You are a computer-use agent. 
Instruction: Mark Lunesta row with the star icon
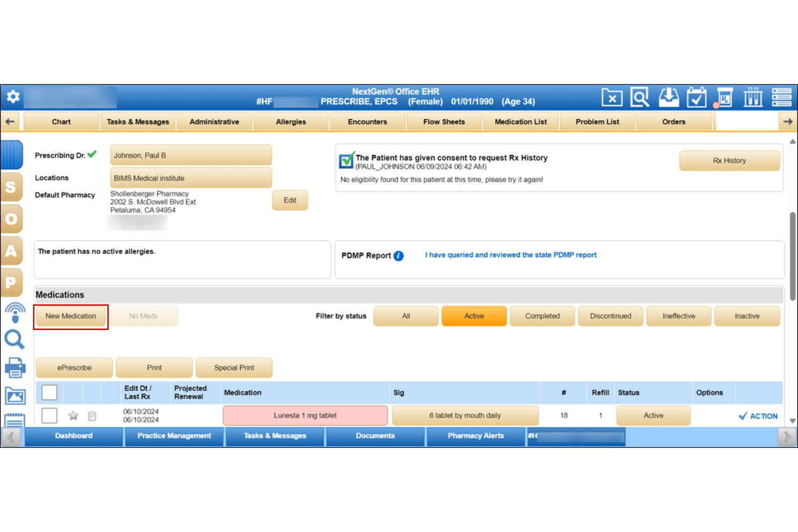[x=73, y=416]
